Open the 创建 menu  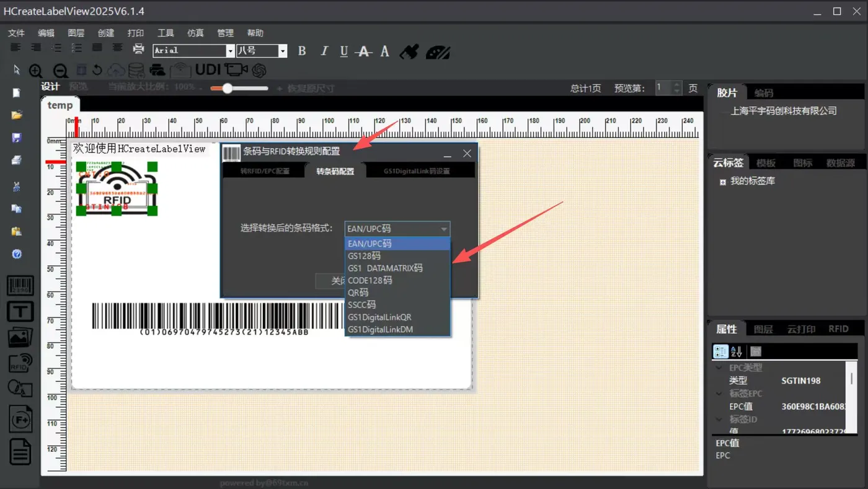click(x=106, y=33)
